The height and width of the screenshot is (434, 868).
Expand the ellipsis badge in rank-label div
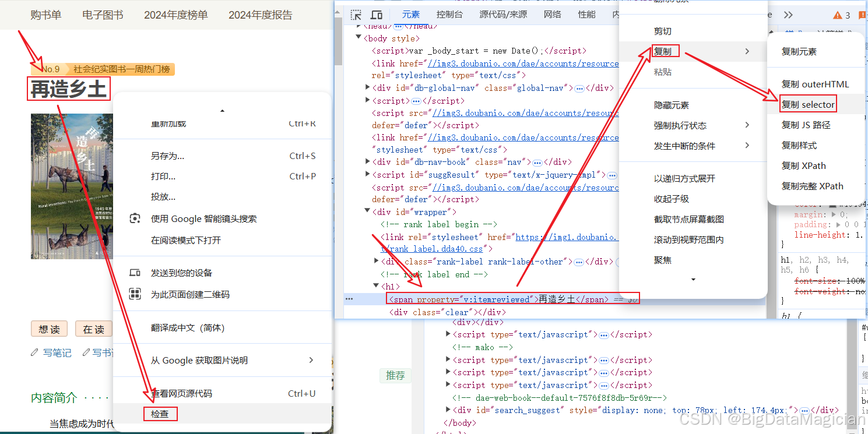[579, 262]
